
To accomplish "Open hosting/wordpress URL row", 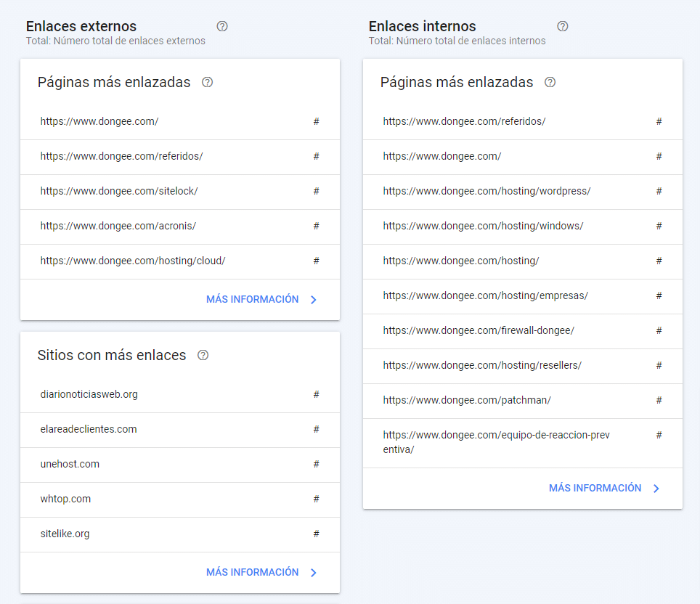I will (x=523, y=192).
